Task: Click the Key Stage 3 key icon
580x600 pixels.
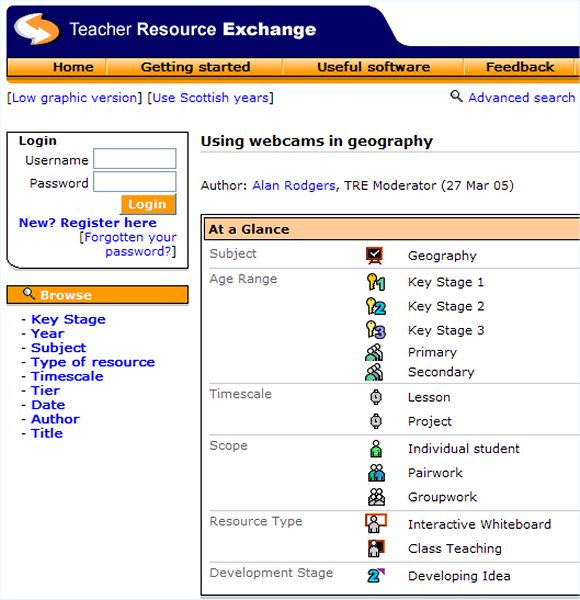Action: point(375,330)
